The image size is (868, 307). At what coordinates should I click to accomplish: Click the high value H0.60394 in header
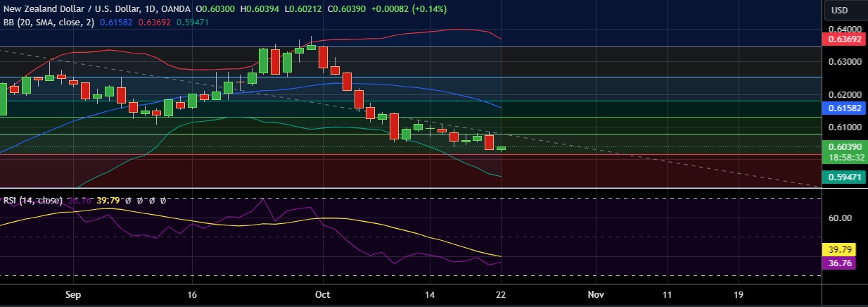coord(261,9)
